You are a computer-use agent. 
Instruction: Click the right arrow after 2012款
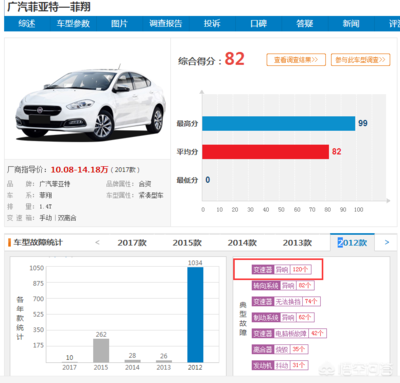387,242
